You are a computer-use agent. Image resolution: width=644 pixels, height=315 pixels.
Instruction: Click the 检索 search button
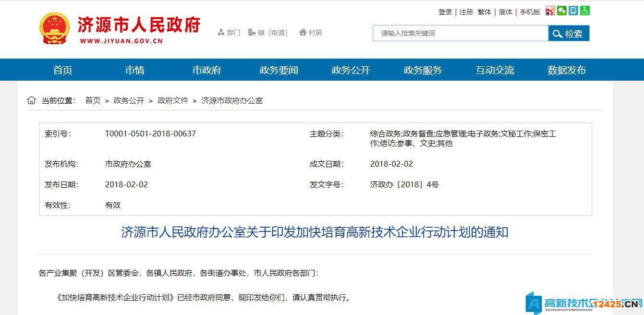(x=569, y=33)
